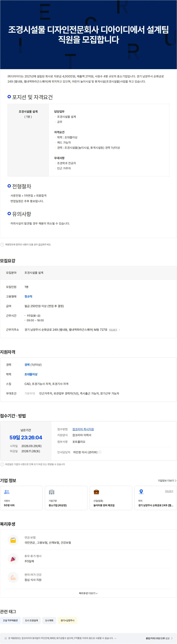The width and height of the screenshot is (177, 644).
Task: Select the 경기>남양주시 tag
Action: (x=67, y=620)
